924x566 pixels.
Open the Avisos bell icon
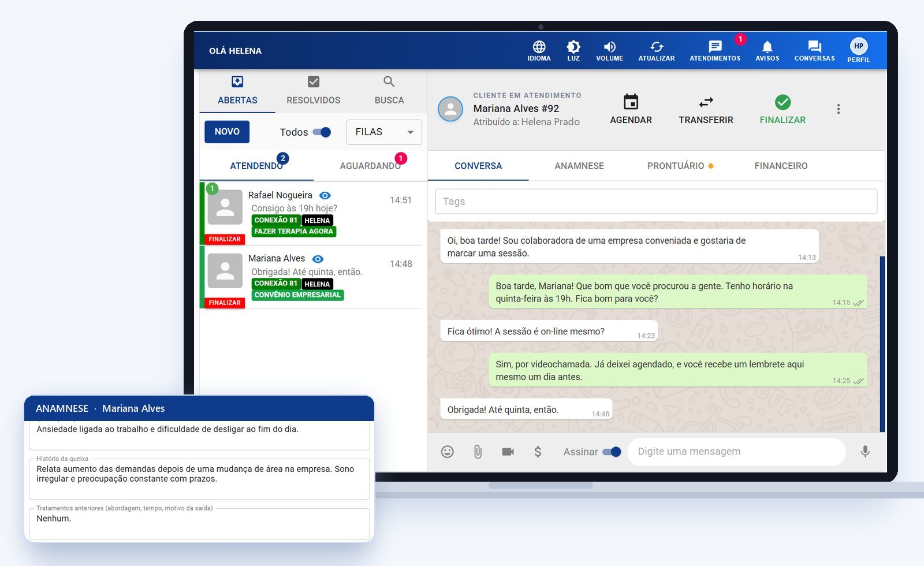pos(767,51)
